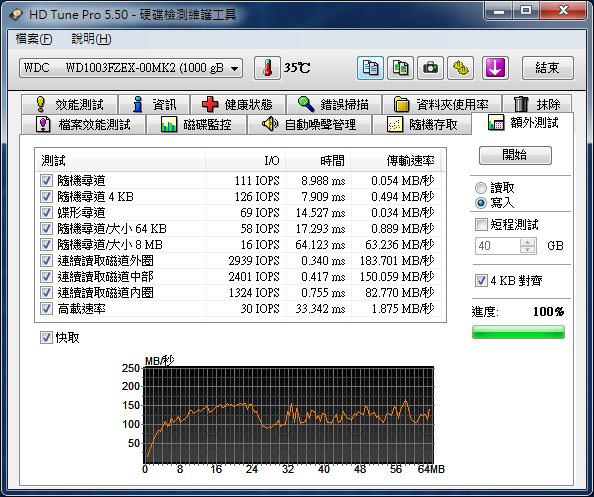
Task: Disable the 快取 cache checkbox
Action: pos(46,337)
